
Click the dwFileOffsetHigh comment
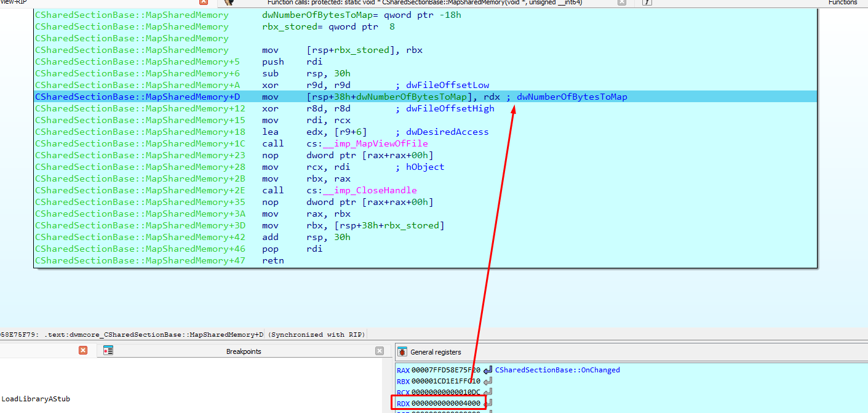pyautogui.click(x=445, y=108)
